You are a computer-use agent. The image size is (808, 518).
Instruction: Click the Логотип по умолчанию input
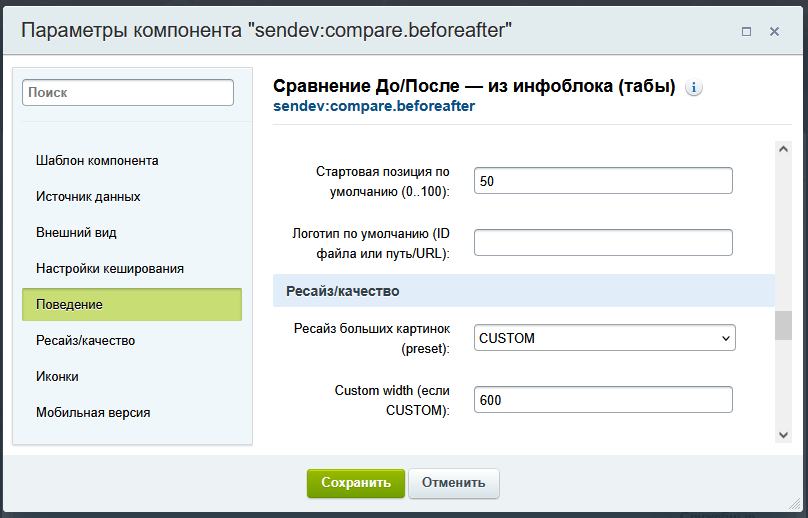[x=603, y=242]
